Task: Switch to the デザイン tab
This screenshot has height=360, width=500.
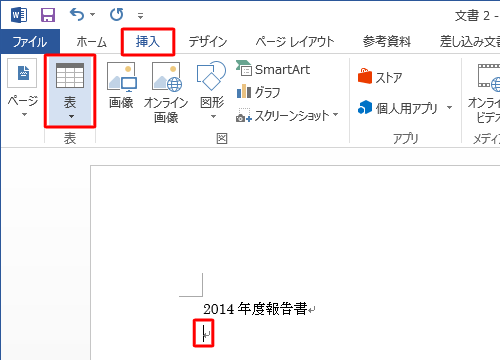Action: click(x=208, y=42)
